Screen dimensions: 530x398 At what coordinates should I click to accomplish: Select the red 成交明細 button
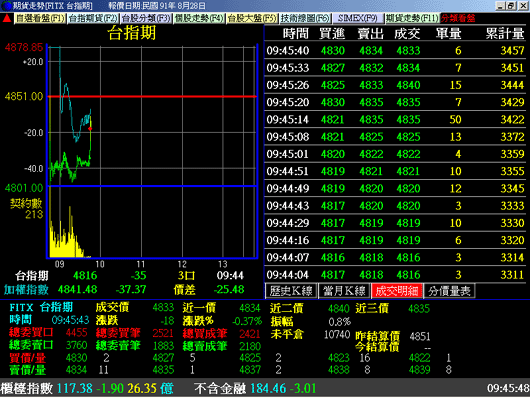397,291
